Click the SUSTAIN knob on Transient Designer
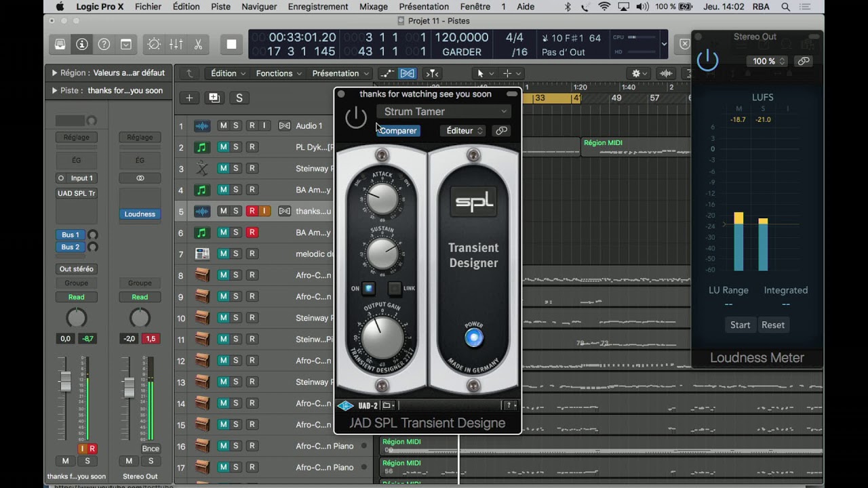This screenshot has height=488, width=868. click(x=382, y=254)
